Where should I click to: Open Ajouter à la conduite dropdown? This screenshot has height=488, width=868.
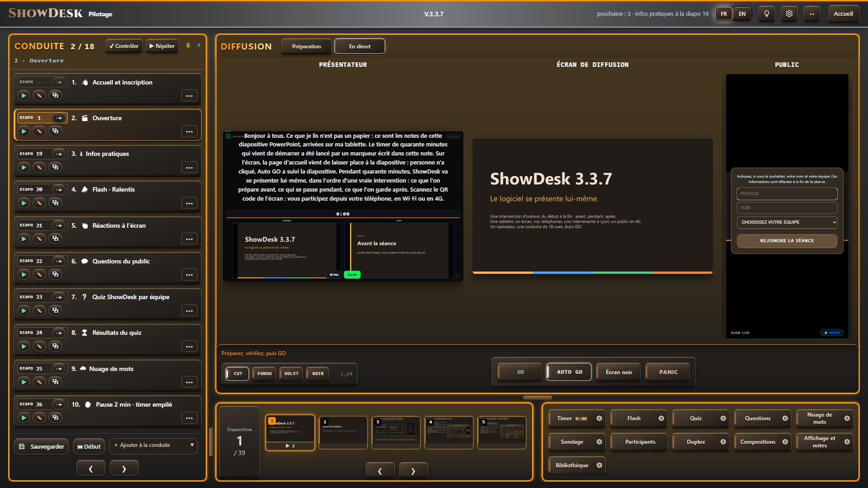[x=154, y=445]
